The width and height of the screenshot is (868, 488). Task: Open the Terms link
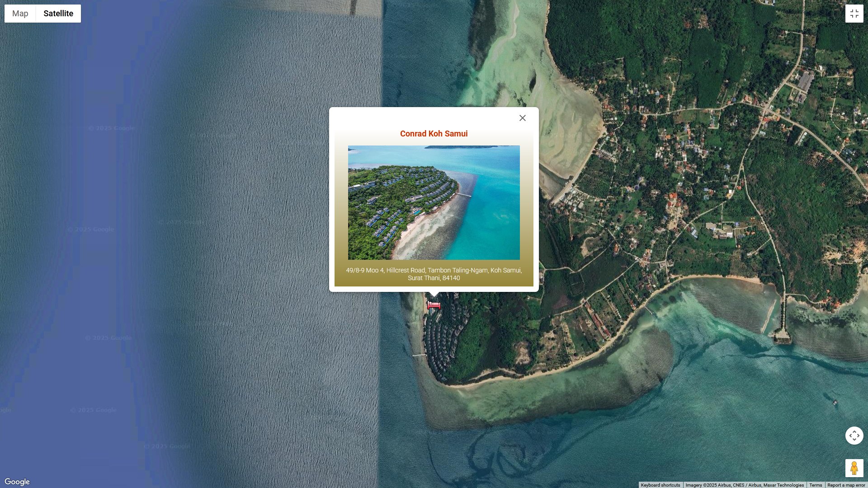816,485
